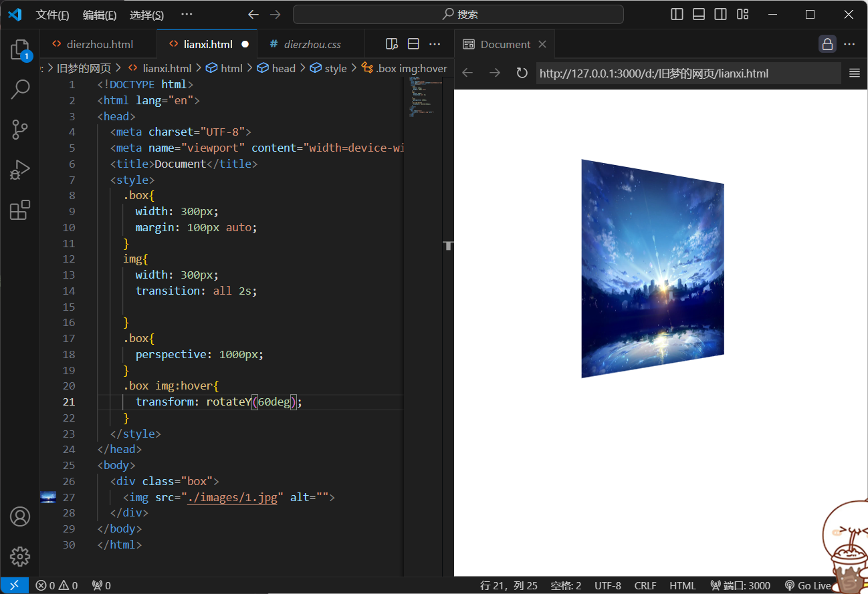The image size is (868, 594).
Task: Open the Accounts menu icon
Action: point(19,516)
